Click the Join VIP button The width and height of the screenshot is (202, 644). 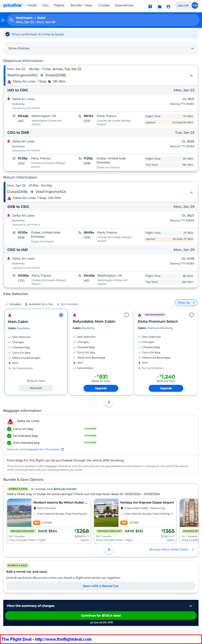[x=187, y=5]
